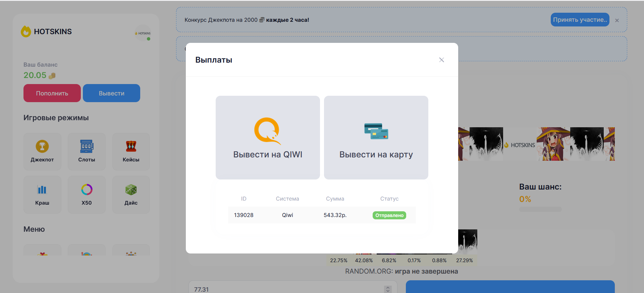Click the Система column header
644x293 pixels.
click(287, 199)
